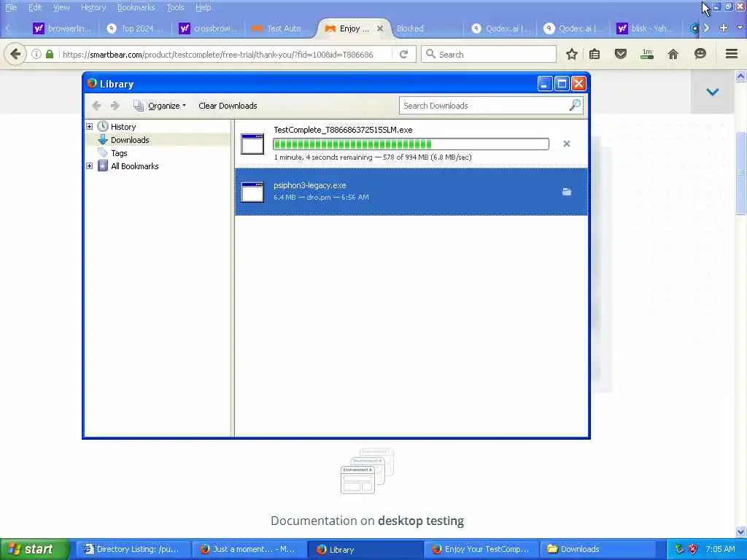Screen dimensions: 747x560
Task: Click page scrollbar up arrow
Action: point(741,76)
